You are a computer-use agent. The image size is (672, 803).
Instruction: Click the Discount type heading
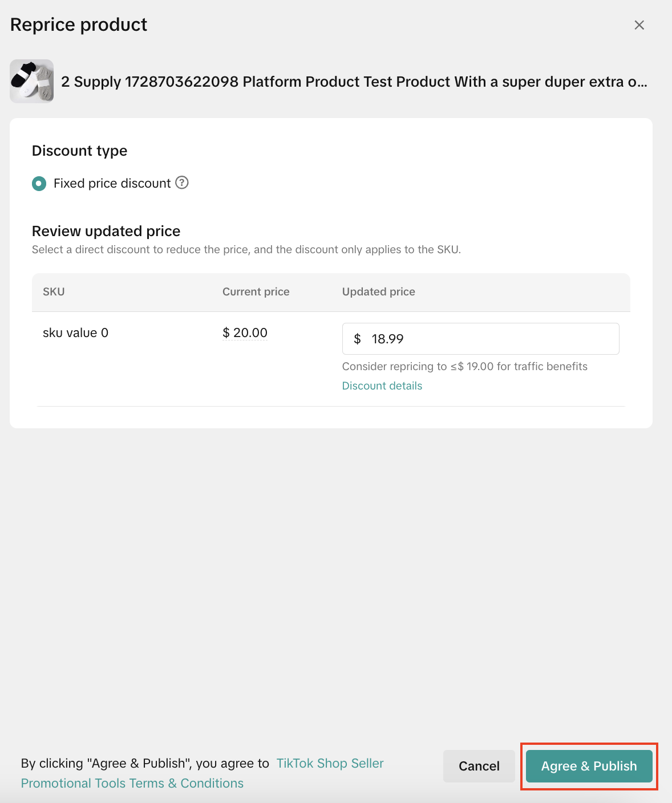coord(79,151)
